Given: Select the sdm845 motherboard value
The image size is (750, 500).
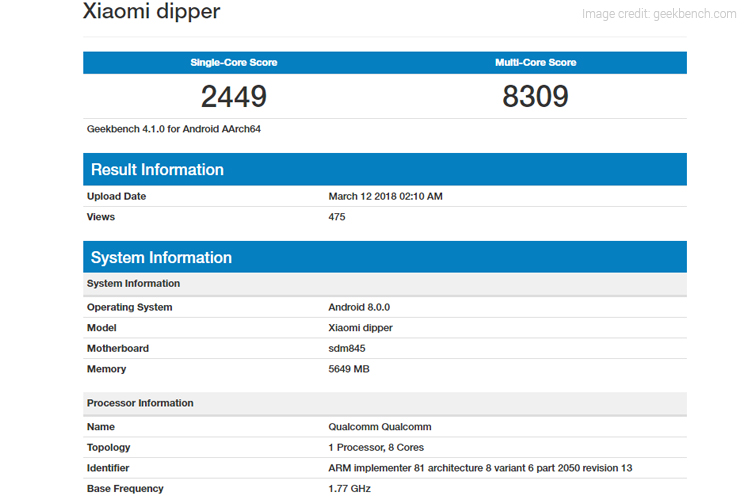Looking at the screenshot, I should (x=349, y=349).
